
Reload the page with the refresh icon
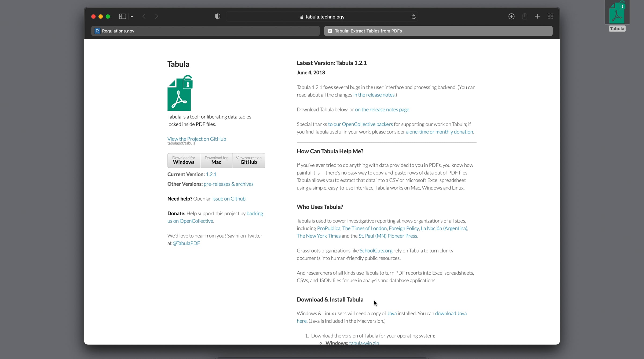pyautogui.click(x=414, y=17)
